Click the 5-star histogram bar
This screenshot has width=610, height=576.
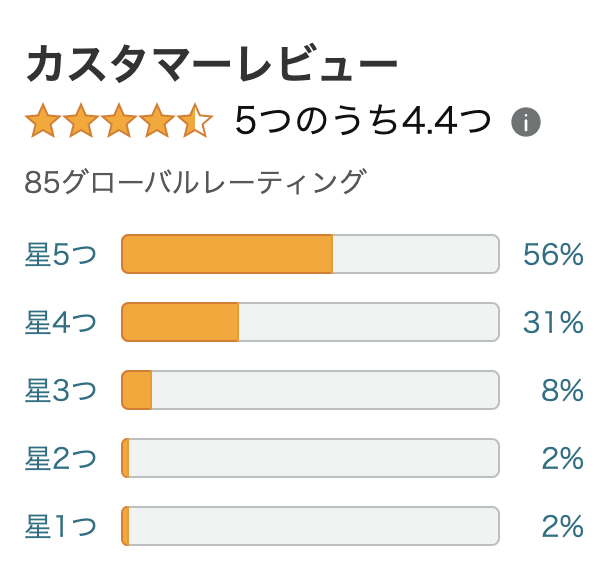point(310,254)
